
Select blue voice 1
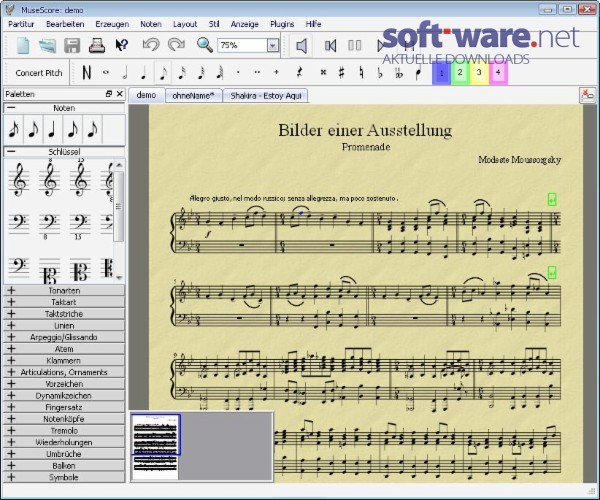[442, 72]
